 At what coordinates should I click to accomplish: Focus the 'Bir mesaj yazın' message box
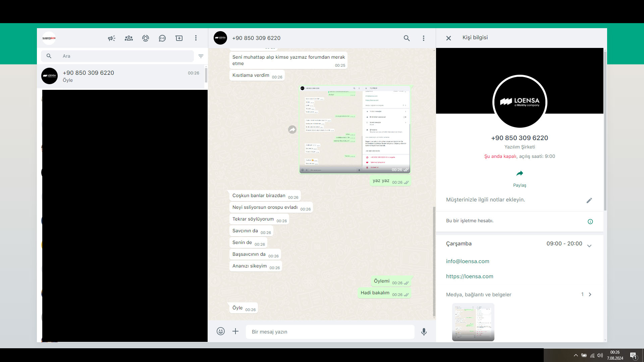(330, 332)
